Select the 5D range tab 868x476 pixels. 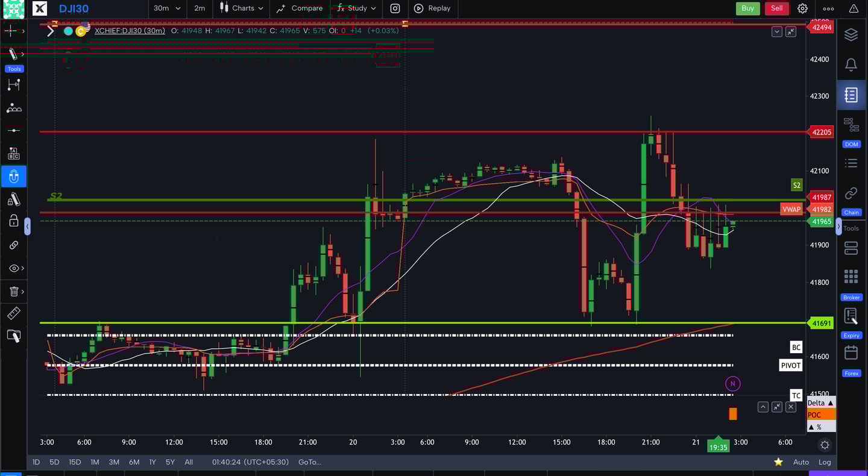pos(54,462)
